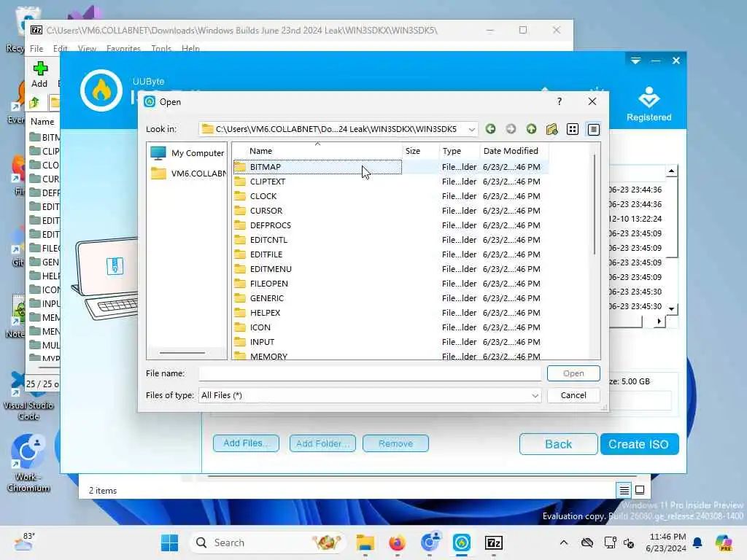Go to parent directory with the up arrow icon

click(x=531, y=129)
